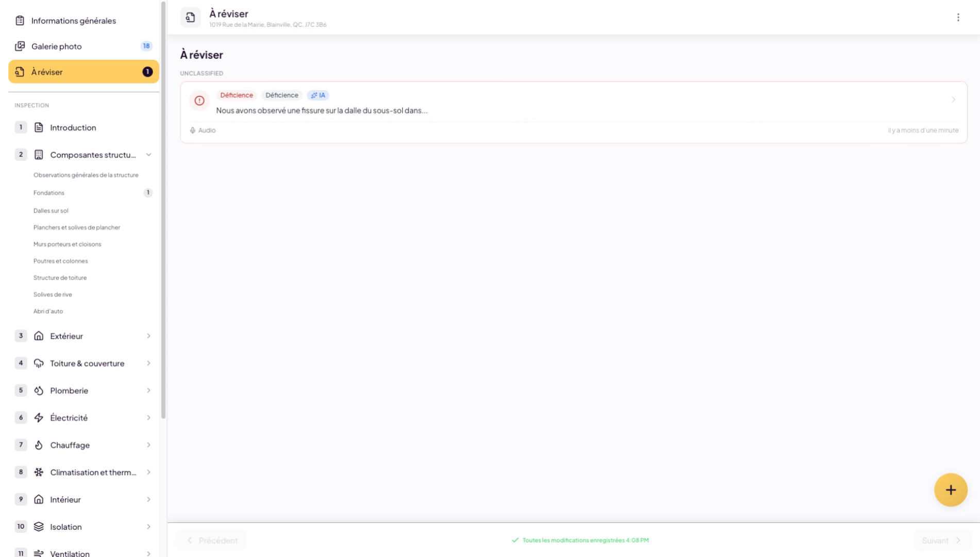Click the Climatisation snowflake icon

click(x=39, y=472)
